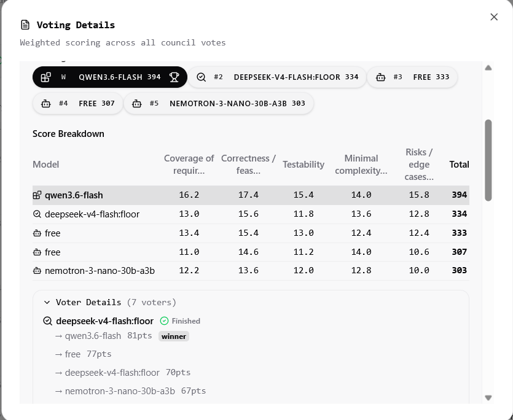Close the Voting Details dialog
This screenshot has width=513, height=420.
pos(494,17)
